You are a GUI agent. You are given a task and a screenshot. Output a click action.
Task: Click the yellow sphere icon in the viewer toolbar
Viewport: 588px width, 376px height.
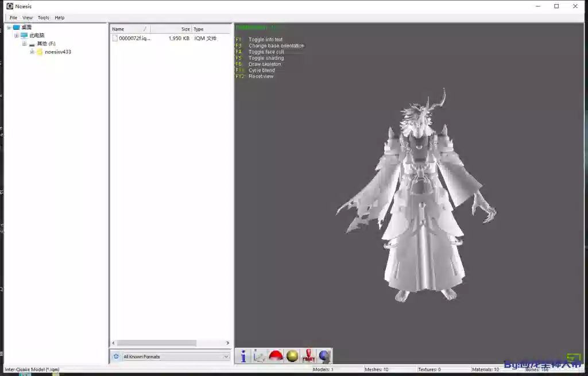pos(292,356)
